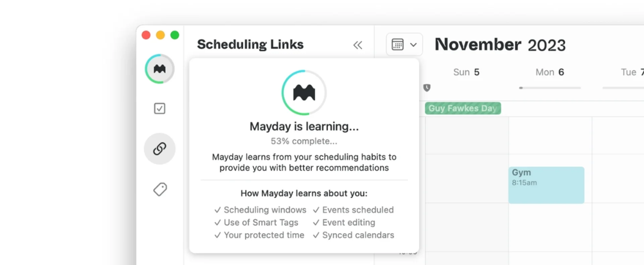644x265 pixels.
Task: Click the Scheduling Links heading
Action: click(x=251, y=44)
